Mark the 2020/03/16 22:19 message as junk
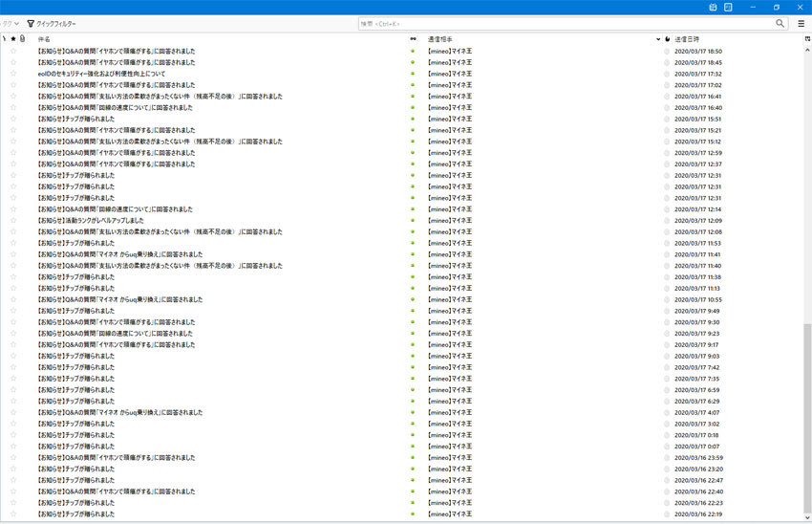The height and width of the screenshot is (524, 812). [667, 514]
